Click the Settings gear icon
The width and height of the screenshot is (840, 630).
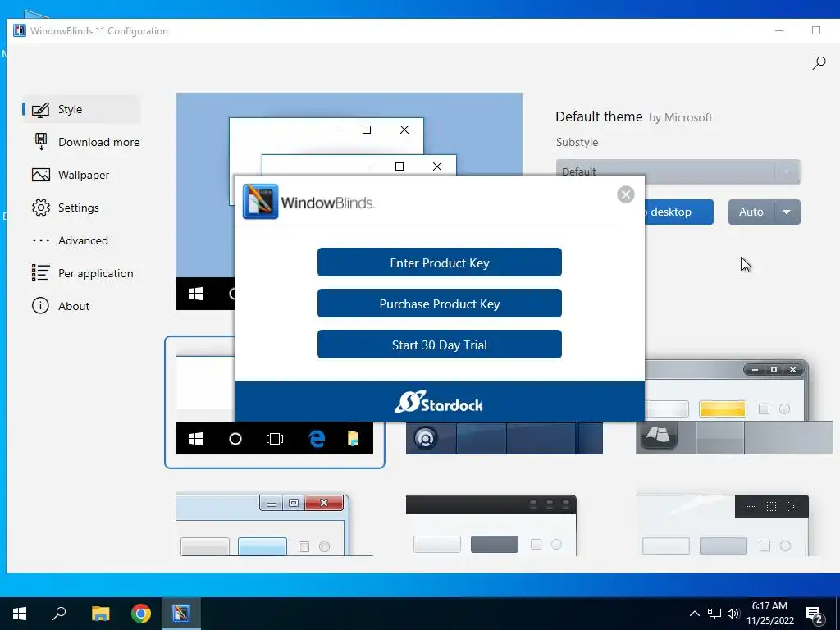click(41, 208)
